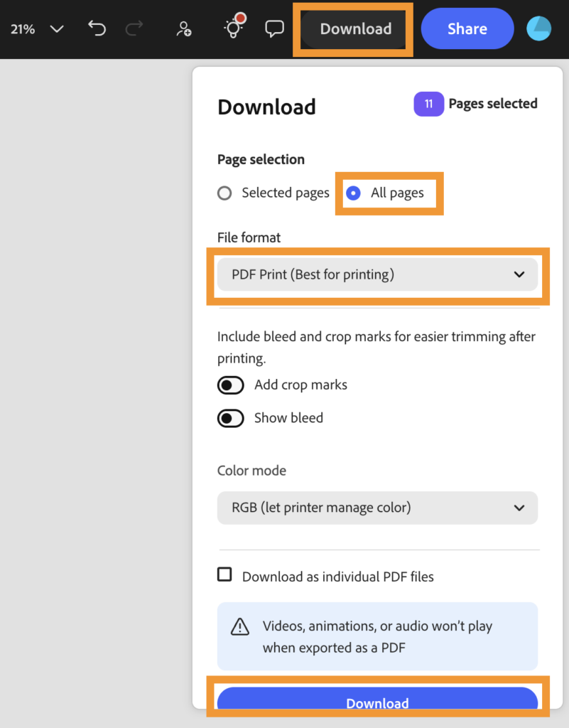Click the undo arrow icon
Viewport: 569px width, 728px height.
point(97,29)
